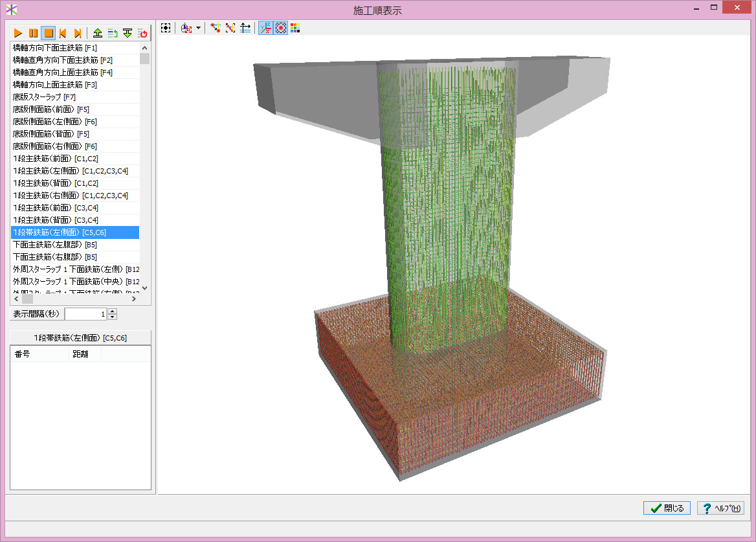Screen dimensions: 756x542
Task: Click the ヘルプ(H) button
Action: click(720, 508)
